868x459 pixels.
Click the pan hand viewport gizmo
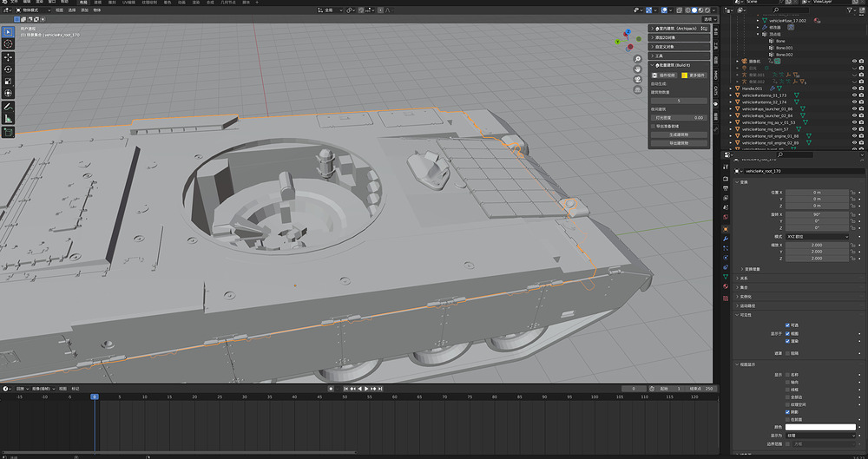637,71
